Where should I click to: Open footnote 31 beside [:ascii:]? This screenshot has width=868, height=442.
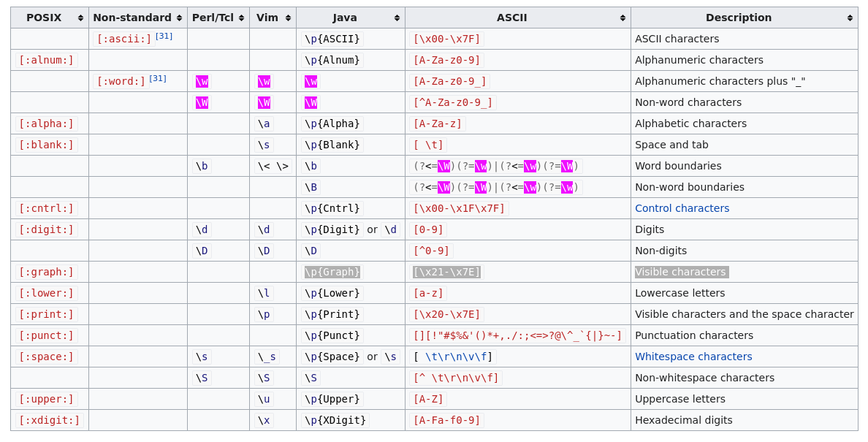coord(164,36)
